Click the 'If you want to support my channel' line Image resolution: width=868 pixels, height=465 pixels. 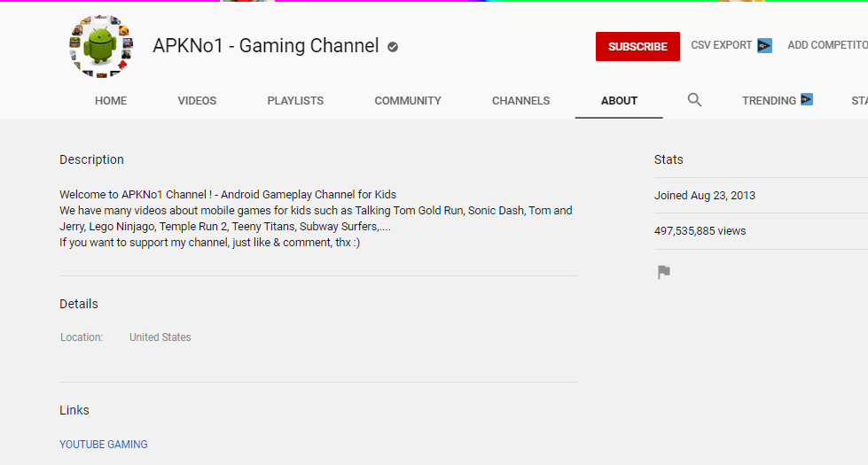[210, 242]
